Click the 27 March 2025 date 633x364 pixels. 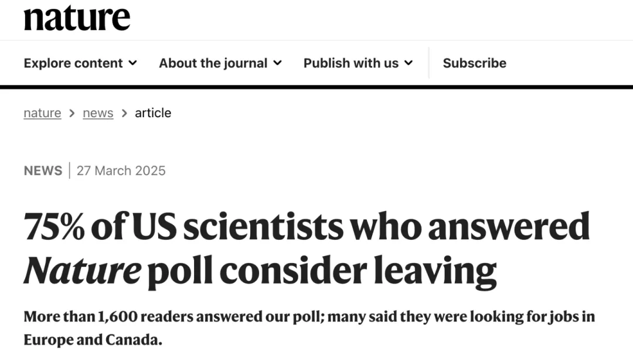(x=121, y=171)
